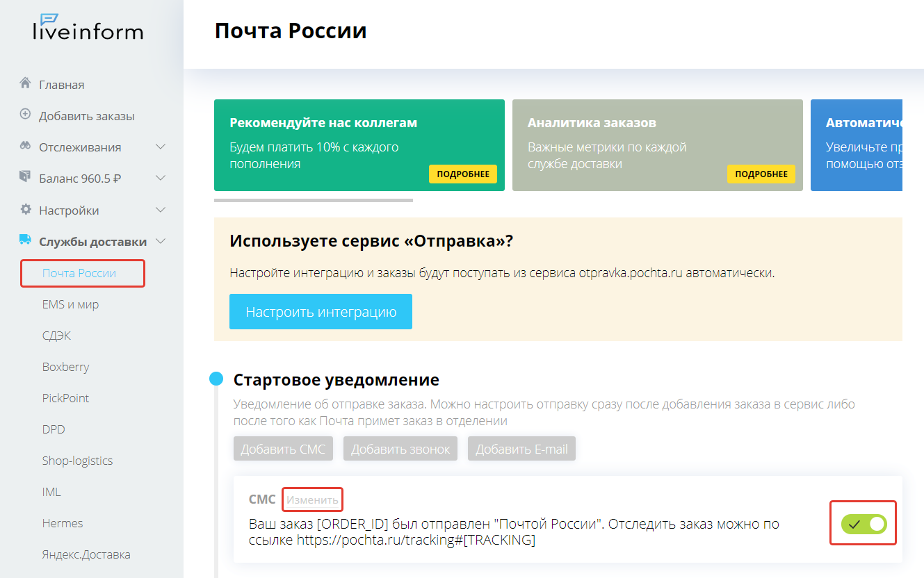Image resolution: width=924 pixels, height=578 pixels.
Task: Select PickPoint delivery service
Action: point(65,398)
